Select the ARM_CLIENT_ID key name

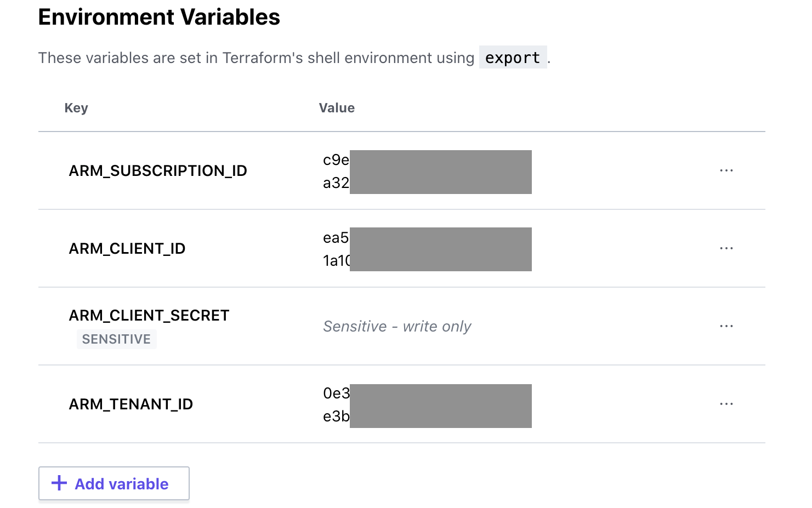click(127, 248)
